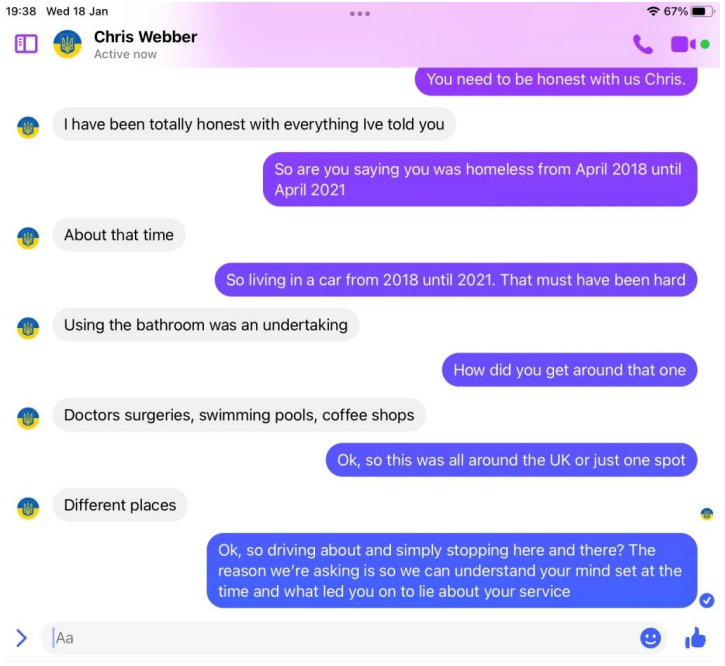Tap the small seen avatar at right edge

[x=707, y=514]
